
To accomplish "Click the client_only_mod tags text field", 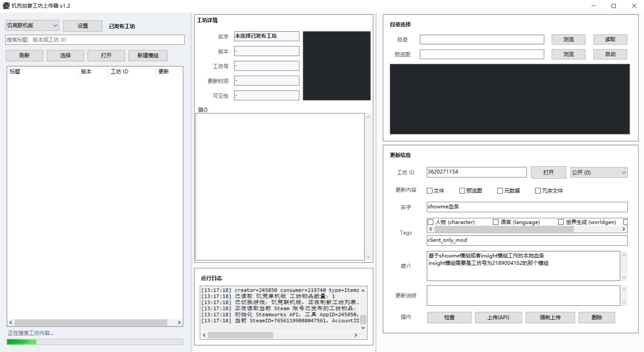I will click(x=527, y=240).
